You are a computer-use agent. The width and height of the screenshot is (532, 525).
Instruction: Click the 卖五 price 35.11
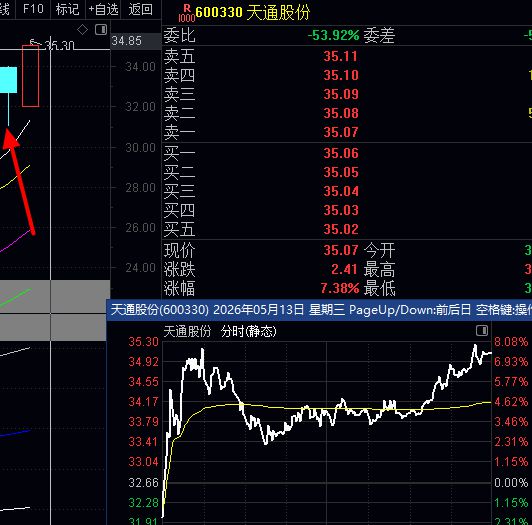tap(341, 56)
